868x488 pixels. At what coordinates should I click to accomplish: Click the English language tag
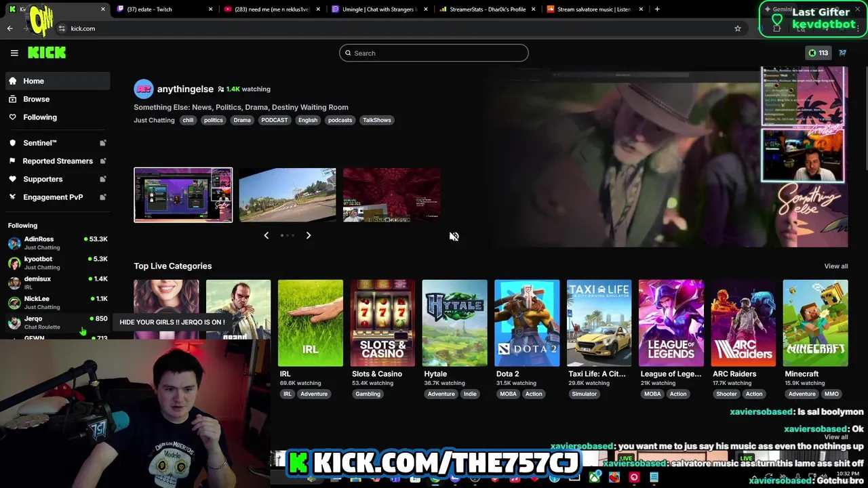[x=308, y=120]
